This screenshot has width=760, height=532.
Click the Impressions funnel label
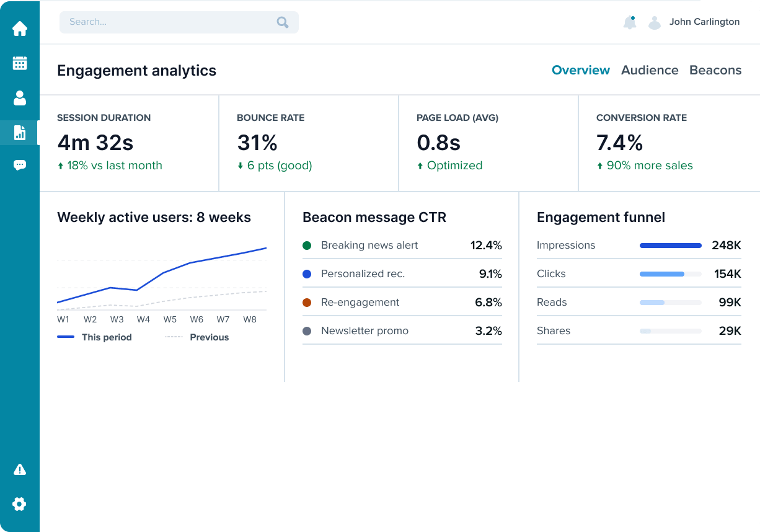click(x=566, y=246)
